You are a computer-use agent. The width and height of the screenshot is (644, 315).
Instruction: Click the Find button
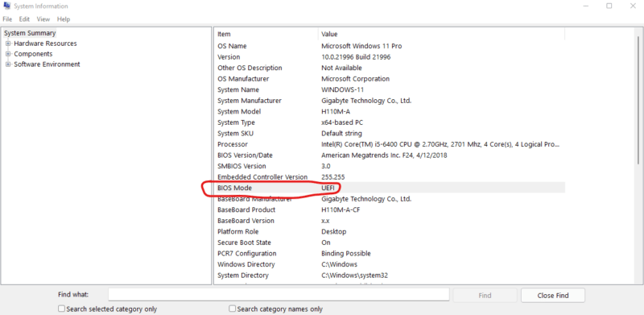click(485, 295)
